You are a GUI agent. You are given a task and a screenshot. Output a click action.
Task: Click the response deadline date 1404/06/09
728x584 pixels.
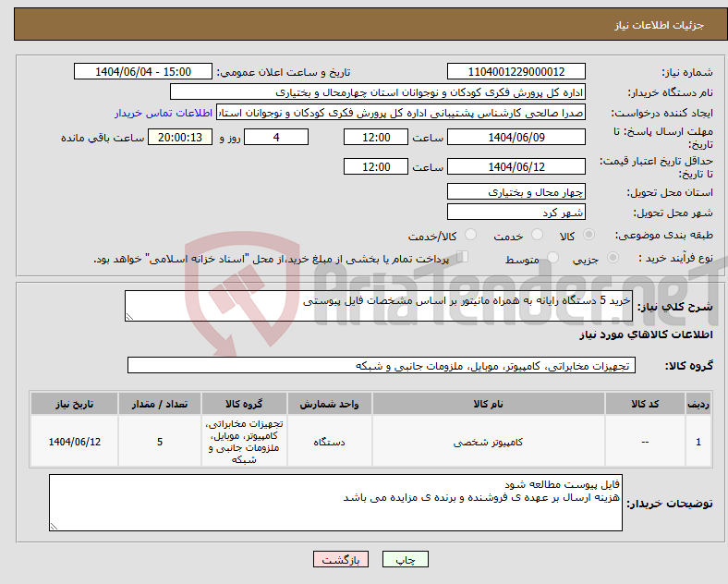coord(516,137)
